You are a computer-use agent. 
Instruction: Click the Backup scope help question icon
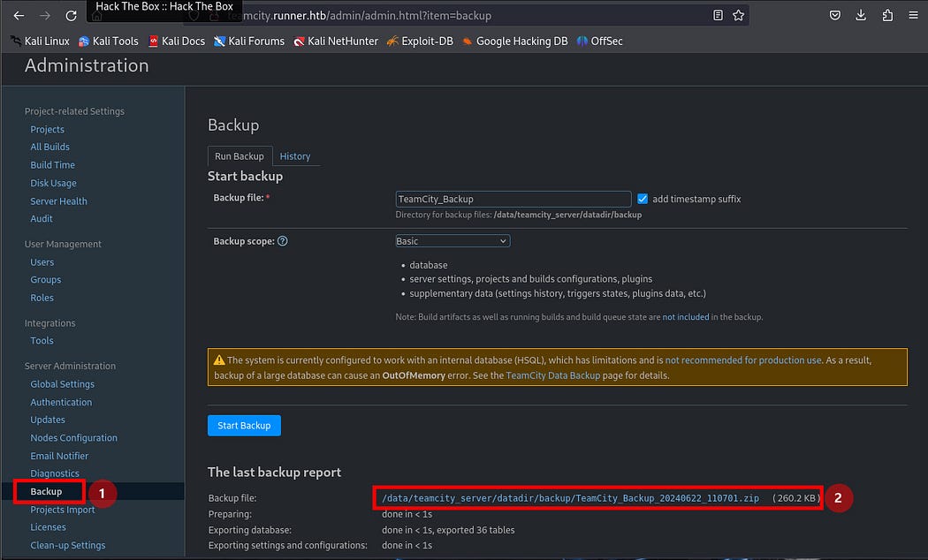point(282,240)
